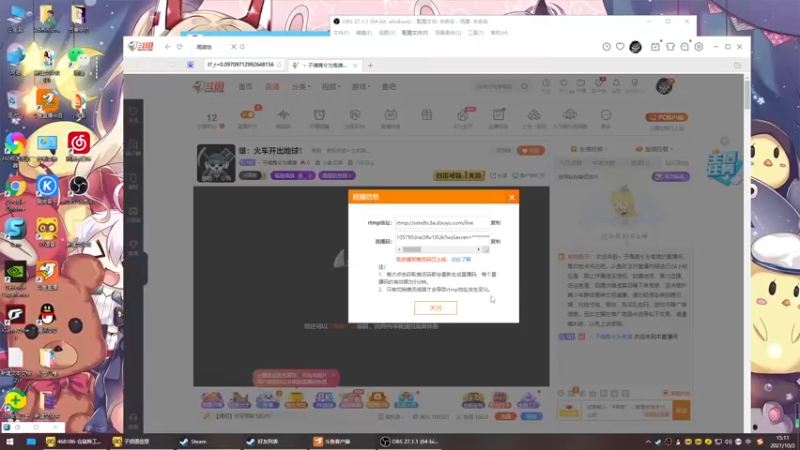Open the OBS 文件 menu

[341, 33]
